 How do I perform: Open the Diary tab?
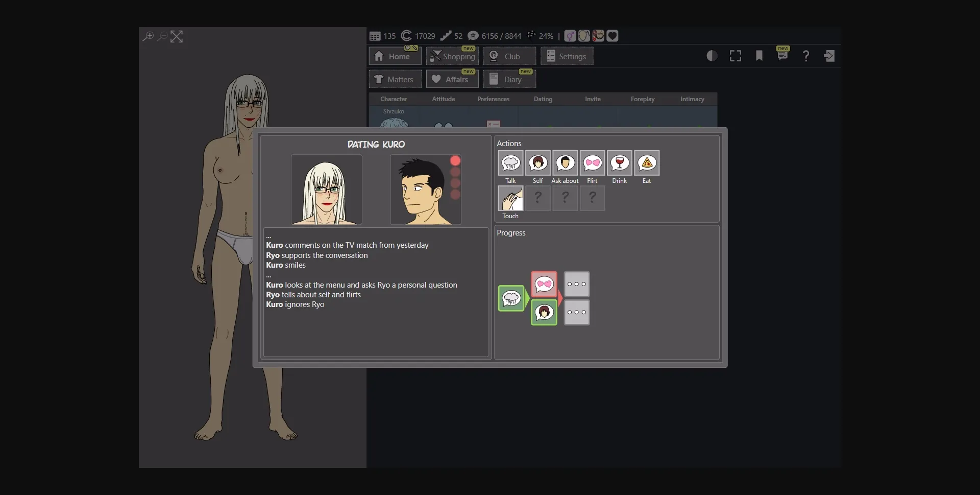coord(509,78)
